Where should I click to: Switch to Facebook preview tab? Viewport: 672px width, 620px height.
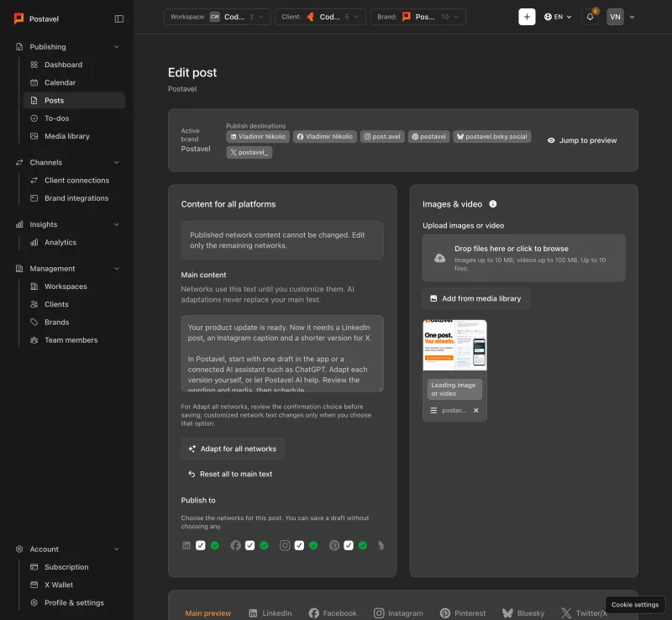point(333,613)
